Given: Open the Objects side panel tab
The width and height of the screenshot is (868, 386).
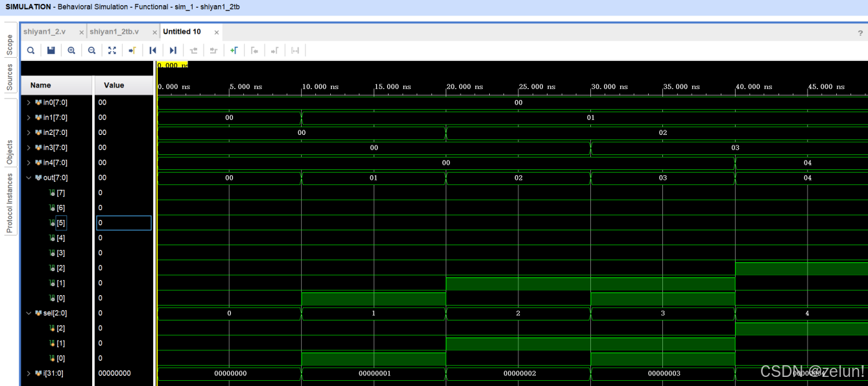Looking at the screenshot, I should coord(10,152).
